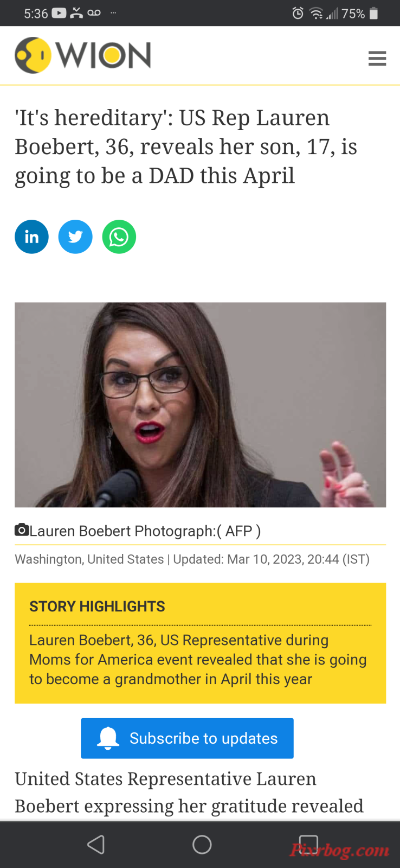400x868 pixels.
Task: Tap the Story Highlights summary text
Action: click(198, 660)
